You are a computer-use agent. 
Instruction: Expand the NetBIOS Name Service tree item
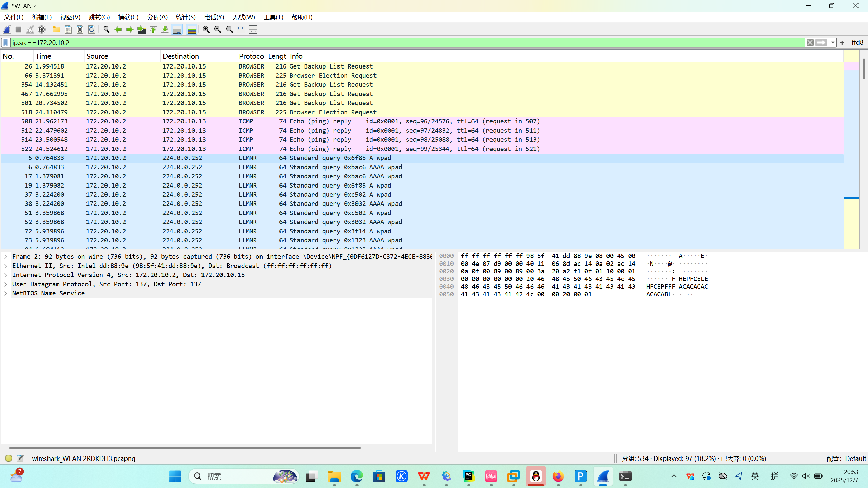6,293
